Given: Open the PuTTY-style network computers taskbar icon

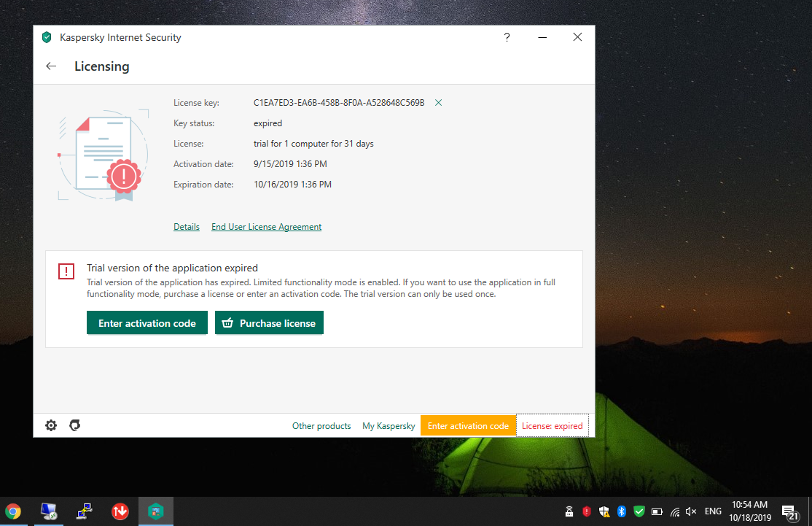Looking at the screenshot, I should pos(85,511).
